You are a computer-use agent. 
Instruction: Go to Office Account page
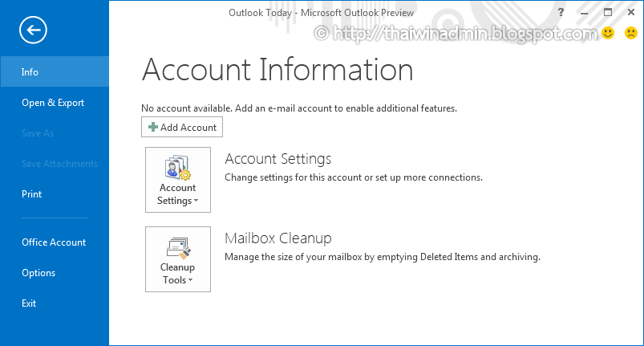(x=55, y=242)
